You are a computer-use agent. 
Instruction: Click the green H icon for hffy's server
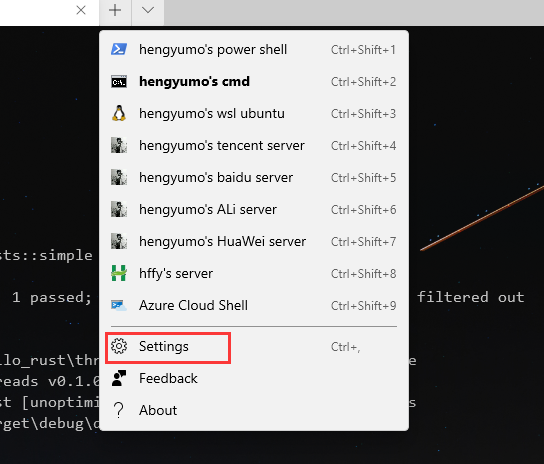point(119,273)
